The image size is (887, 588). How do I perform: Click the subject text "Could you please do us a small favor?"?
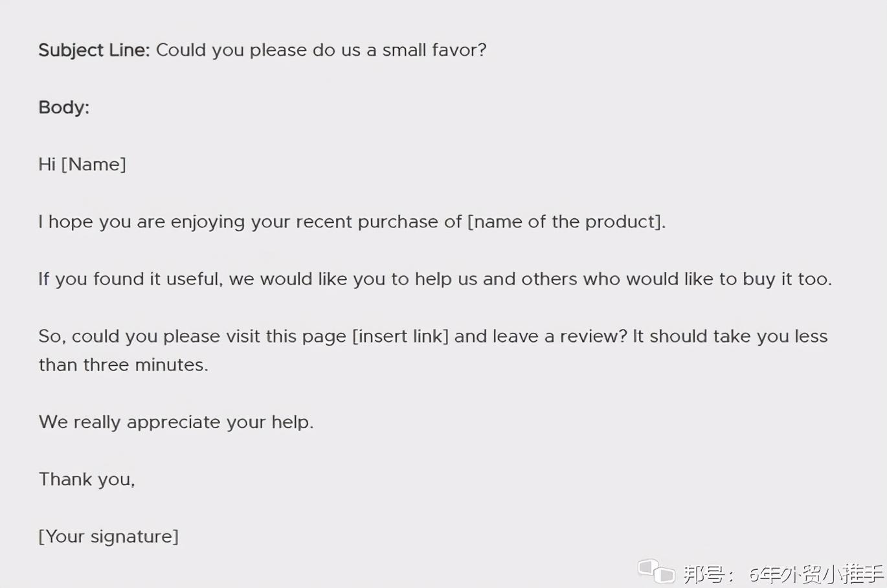click(x=321, y=50)
